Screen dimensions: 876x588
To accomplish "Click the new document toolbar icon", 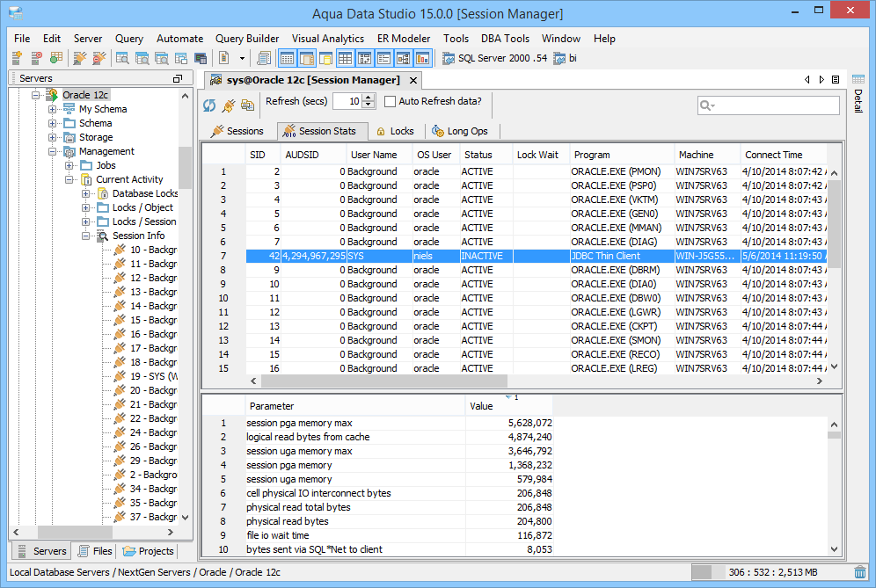I will click(224, 57).
